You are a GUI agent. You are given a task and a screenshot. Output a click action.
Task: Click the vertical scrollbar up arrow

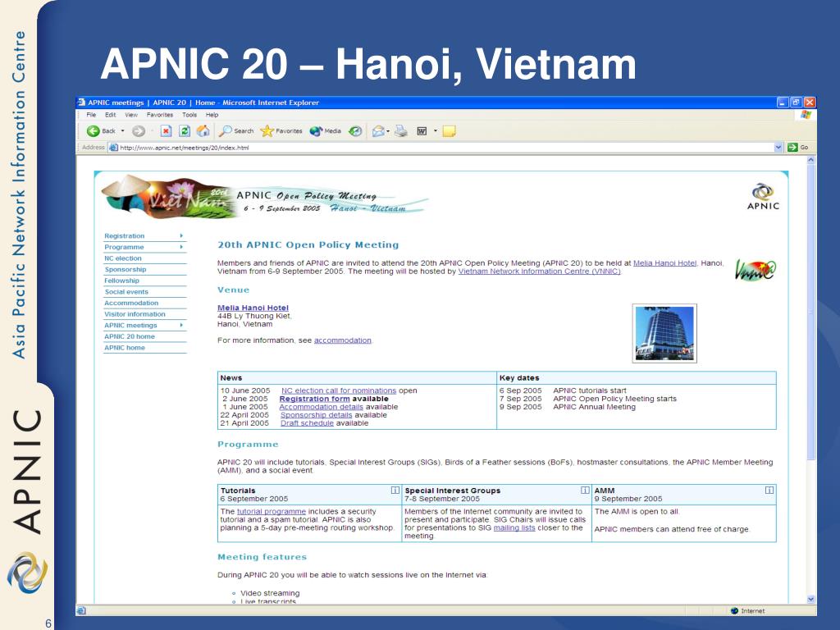[x=810, y=160]
